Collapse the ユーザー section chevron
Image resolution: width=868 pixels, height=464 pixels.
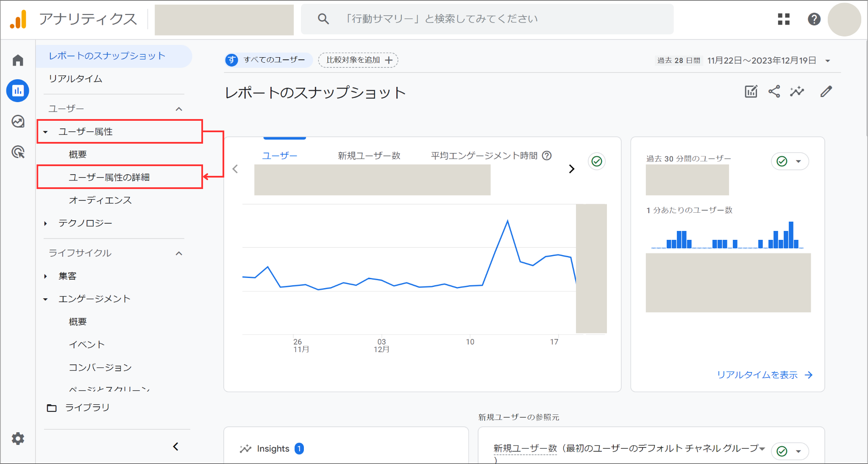point(179,109)
